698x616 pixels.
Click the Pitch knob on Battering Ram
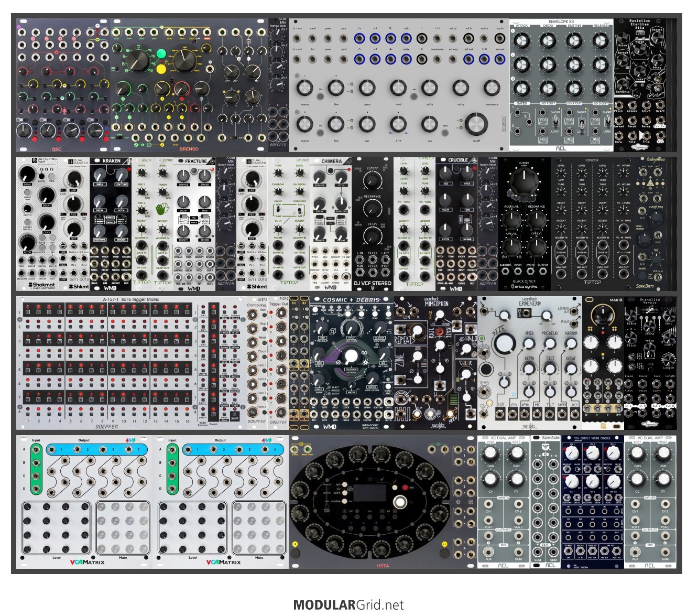click(26, 243)
